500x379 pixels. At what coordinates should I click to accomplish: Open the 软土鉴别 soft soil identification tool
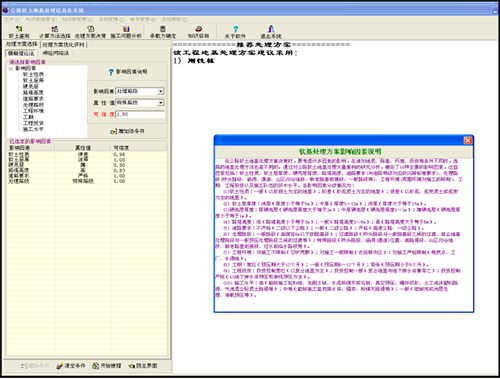(19, 32)
